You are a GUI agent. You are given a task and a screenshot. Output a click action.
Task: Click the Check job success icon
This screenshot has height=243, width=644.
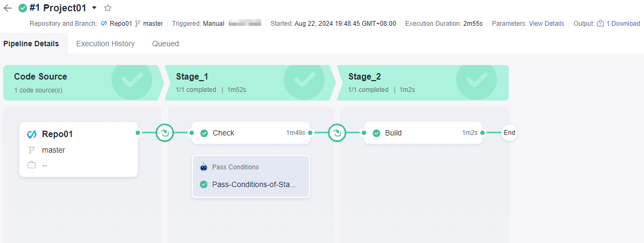[204, 133]
